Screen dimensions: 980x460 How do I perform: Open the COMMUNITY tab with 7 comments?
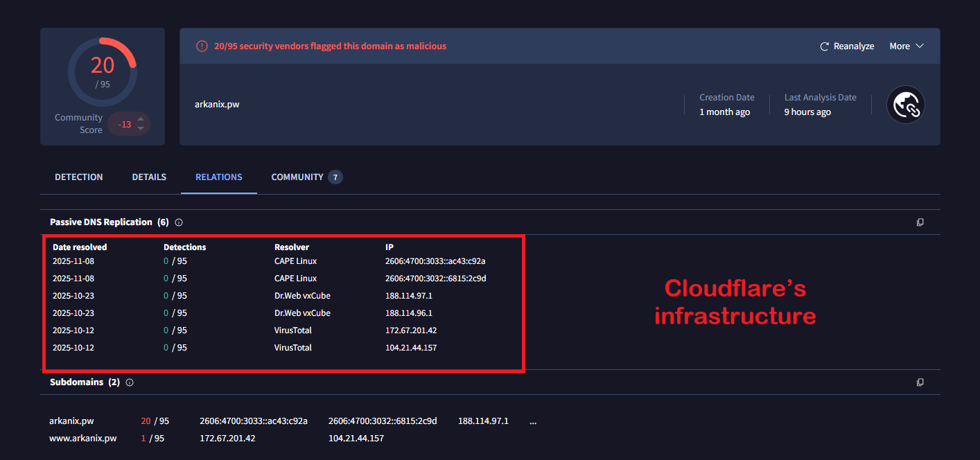click(306, 177)
